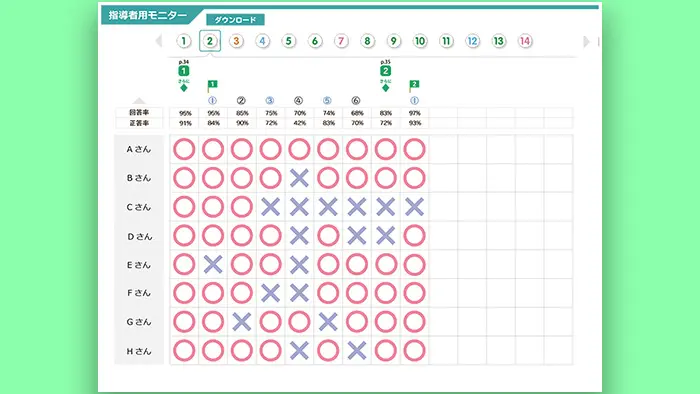Open F さん's X mark for question ③

(x=271, y=293)
